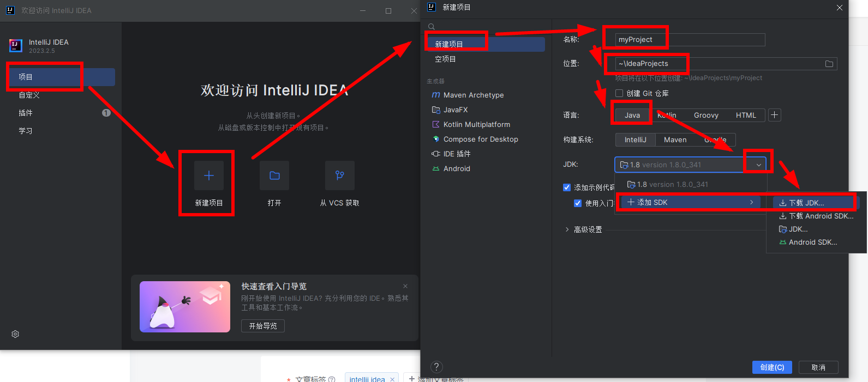Click the plus icon for New Project
The width and height of the screenshot is (868, 382).
pyautogui.click(x=209, y=175)
